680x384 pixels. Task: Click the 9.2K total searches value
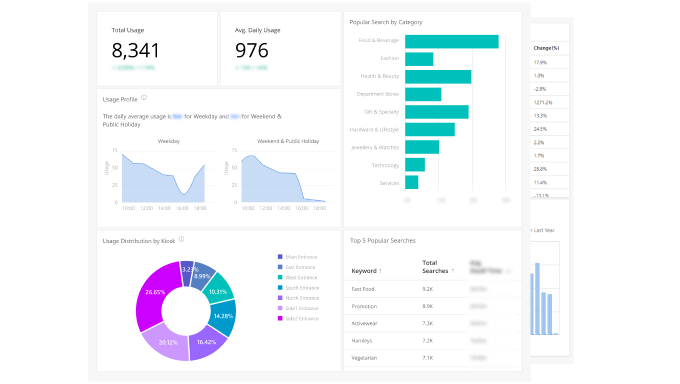[428, 289]
